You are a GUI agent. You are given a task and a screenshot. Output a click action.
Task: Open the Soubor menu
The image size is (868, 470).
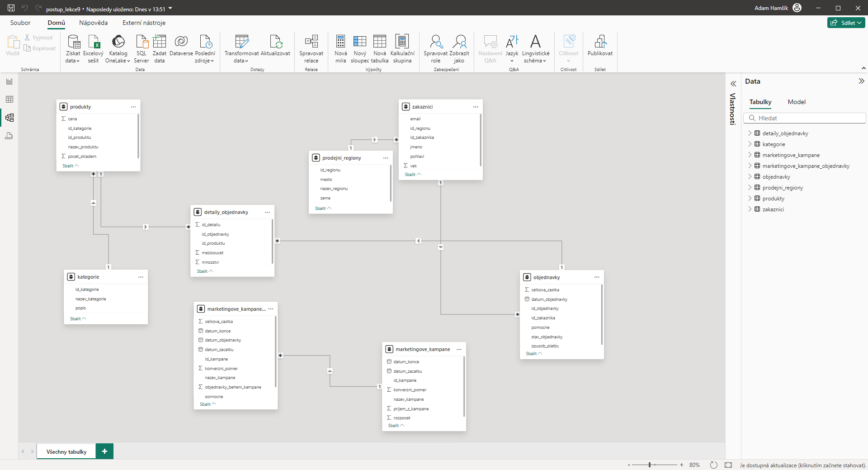pyautogui.click(x=20, y=23)
